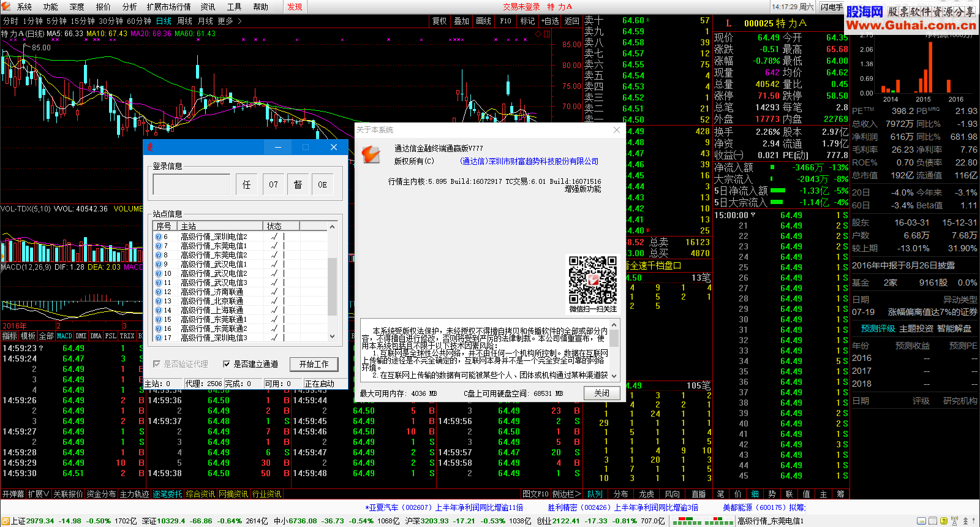This screenshot has width=980, height=527.
Task: Select the TRIX indicator tab
Action: 127,336
